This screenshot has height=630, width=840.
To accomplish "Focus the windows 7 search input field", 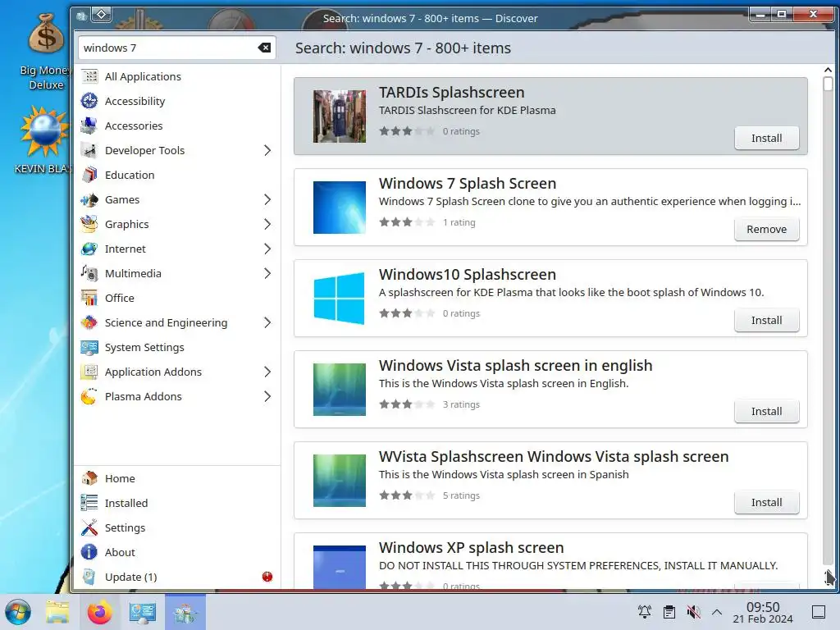I will [169, 48].
